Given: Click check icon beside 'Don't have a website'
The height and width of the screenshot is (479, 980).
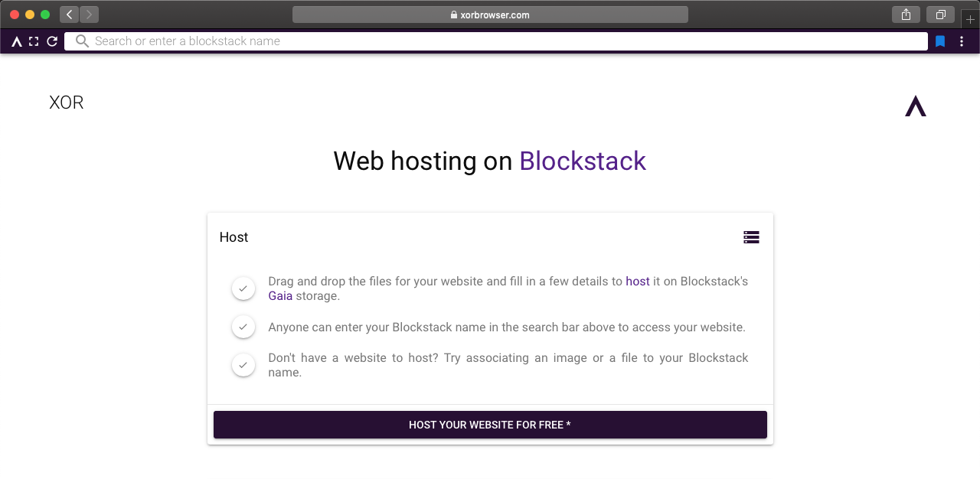Looking at the screenshot, I should [243, 365].
